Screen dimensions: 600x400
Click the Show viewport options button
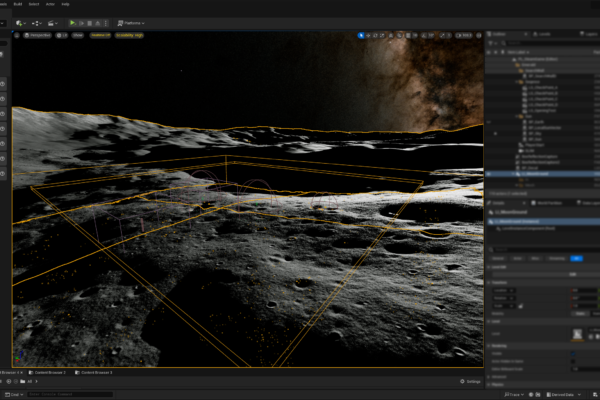(76, 35)
